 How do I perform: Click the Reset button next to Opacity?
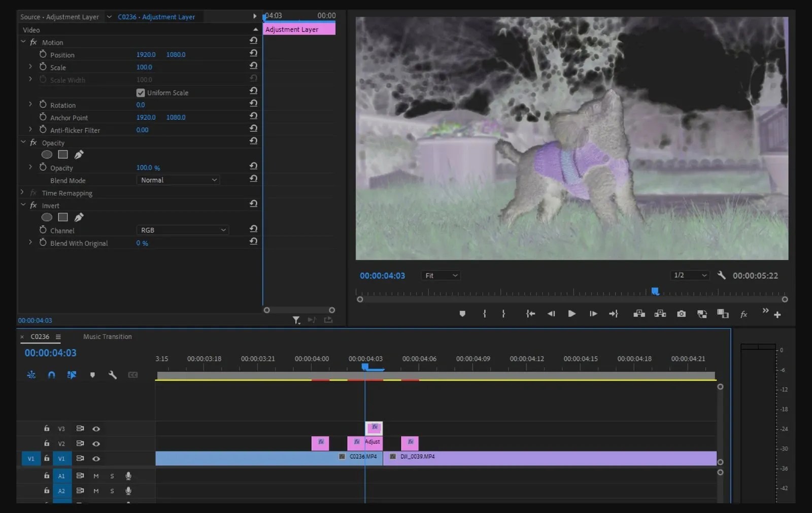[x=253, y=165]
